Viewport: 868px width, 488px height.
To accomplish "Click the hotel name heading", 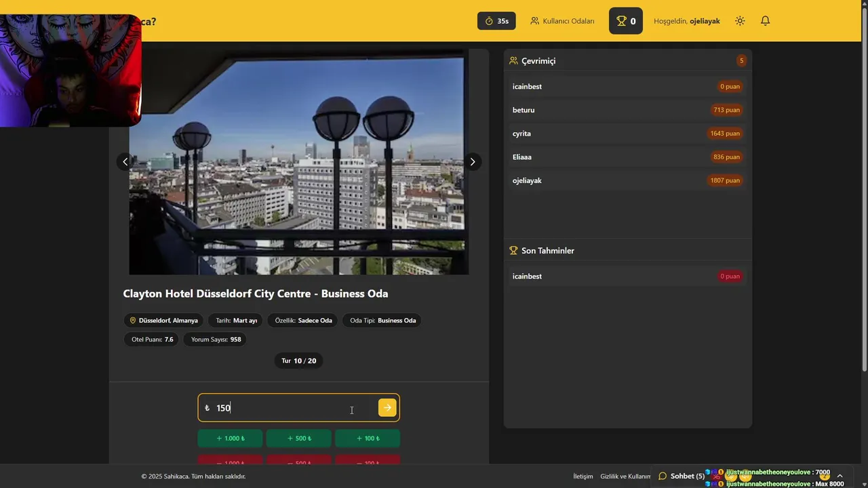I will pos(256,293).
